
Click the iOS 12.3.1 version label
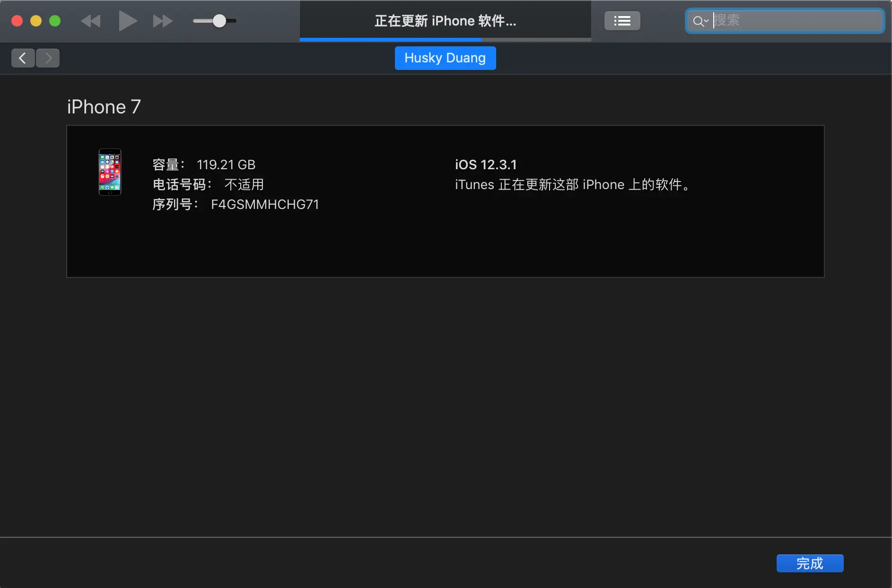486,164
